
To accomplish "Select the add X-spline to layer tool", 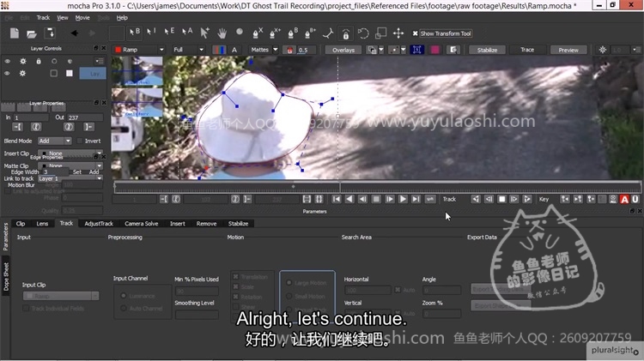I will [x=275, y=33].
